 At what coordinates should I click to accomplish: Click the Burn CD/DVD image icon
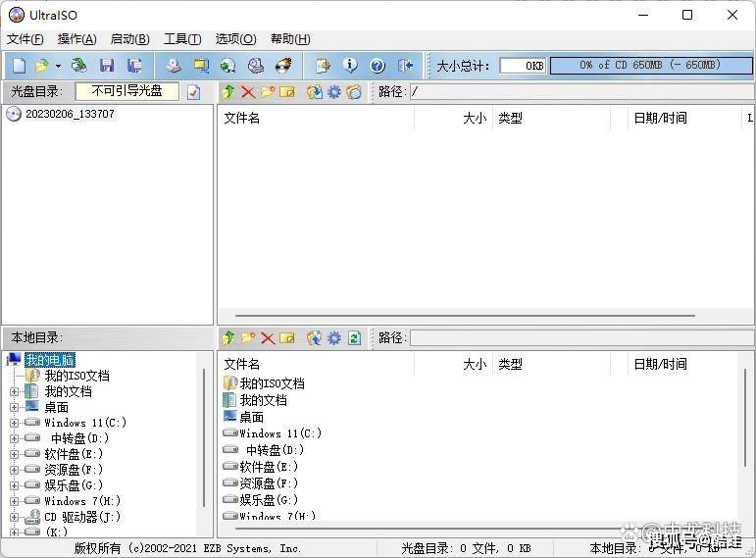283,66
